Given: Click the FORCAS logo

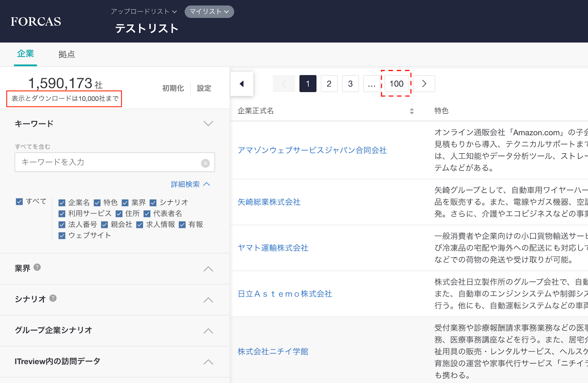Looking at the screenshot, I should (36, 22).
